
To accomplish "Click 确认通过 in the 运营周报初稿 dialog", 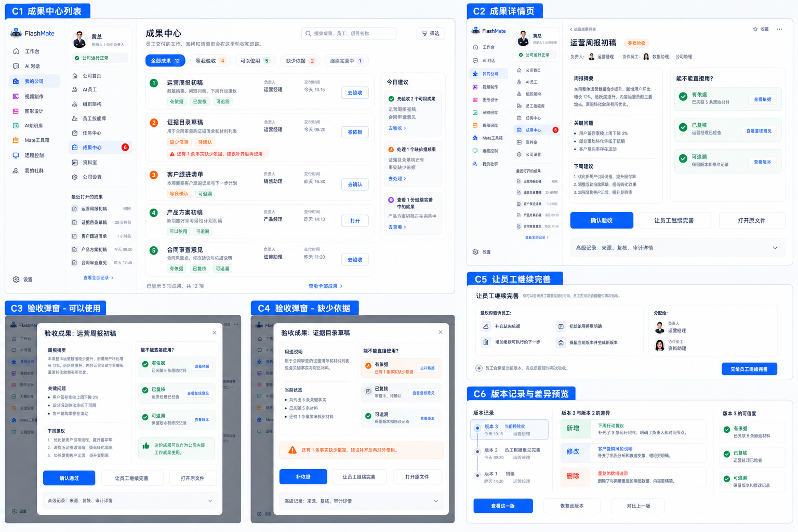I will (69, 478).
